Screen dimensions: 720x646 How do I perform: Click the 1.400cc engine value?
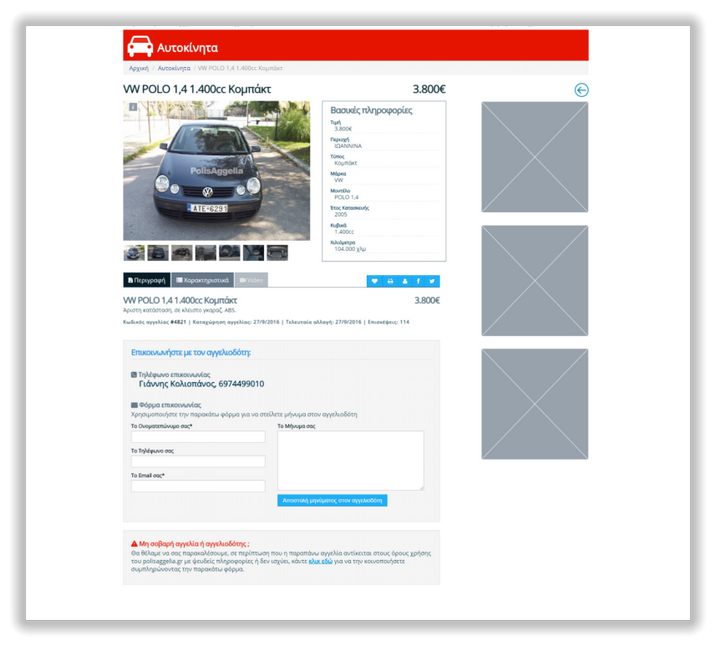(344, 232)
